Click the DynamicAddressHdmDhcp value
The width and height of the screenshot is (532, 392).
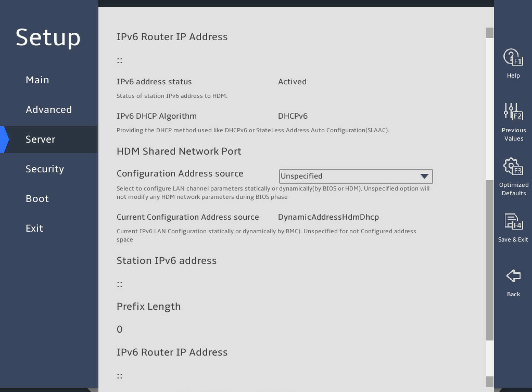[x=328, y=217]
